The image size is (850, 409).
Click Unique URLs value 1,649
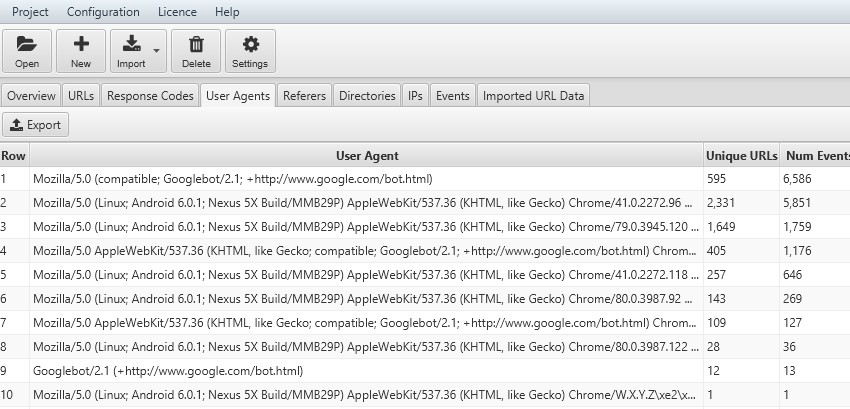pyautogui.click(x=721, y=227)
